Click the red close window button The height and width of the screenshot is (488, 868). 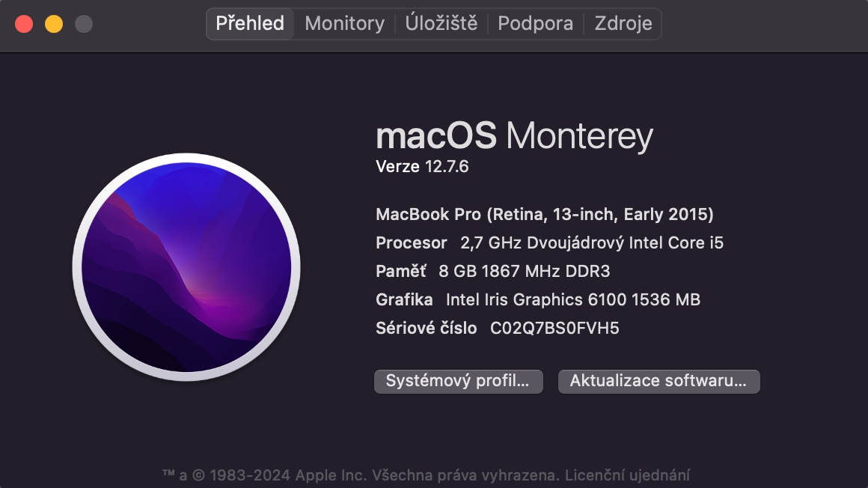(24, 23)
